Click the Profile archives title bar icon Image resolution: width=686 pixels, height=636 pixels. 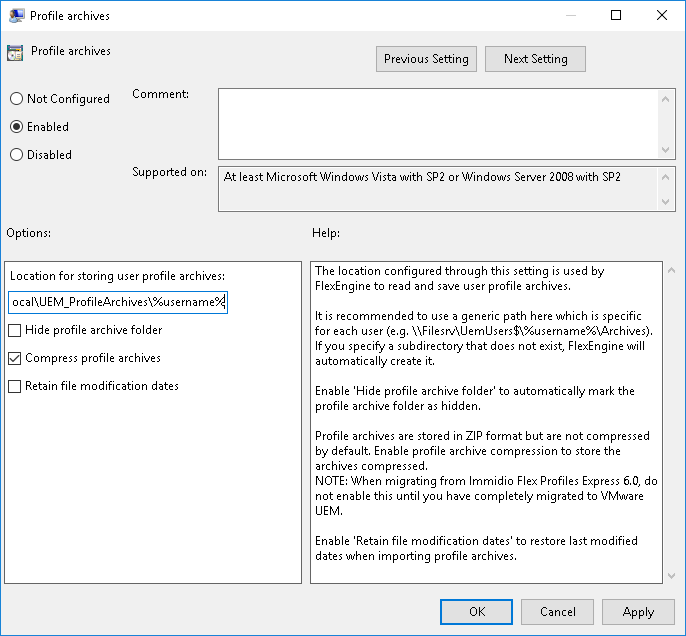[x=16, y=16]
